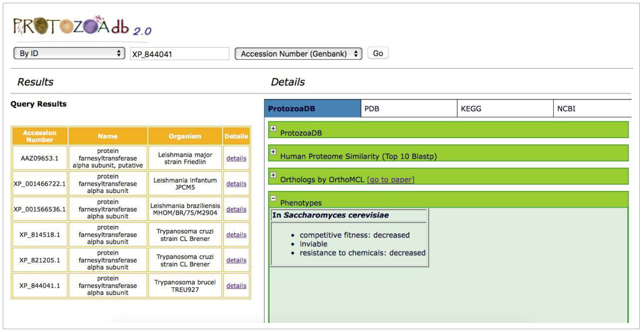Open details for Trypanosoma brucei TREU927
The height and width of the screenshot is (332, 644).
[236, 286]
